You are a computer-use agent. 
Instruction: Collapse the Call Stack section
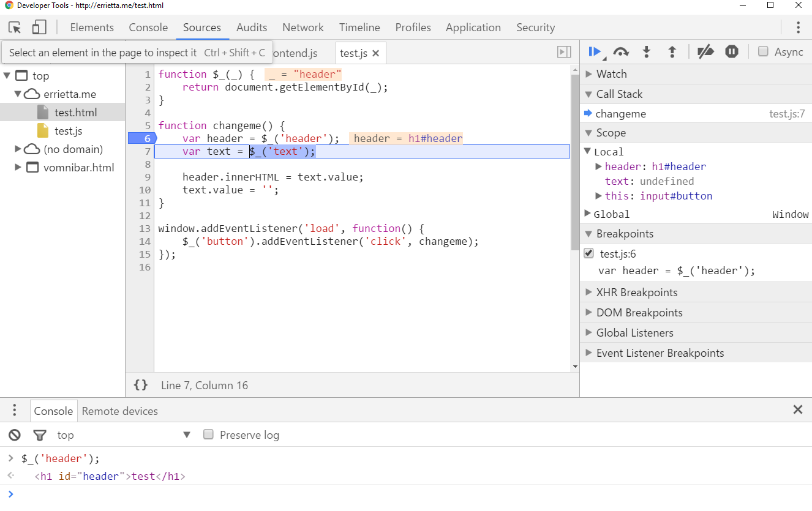point(589,94)
